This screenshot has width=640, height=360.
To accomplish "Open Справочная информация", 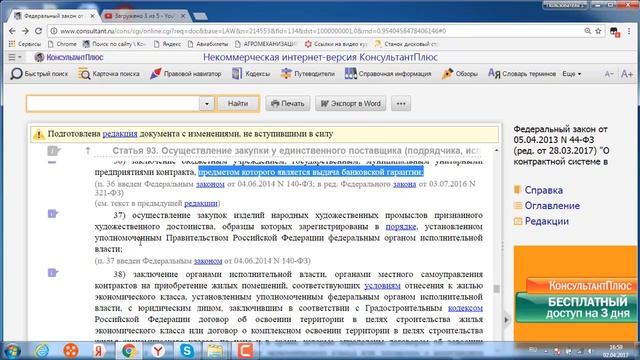I will click(x=388, y=74).
